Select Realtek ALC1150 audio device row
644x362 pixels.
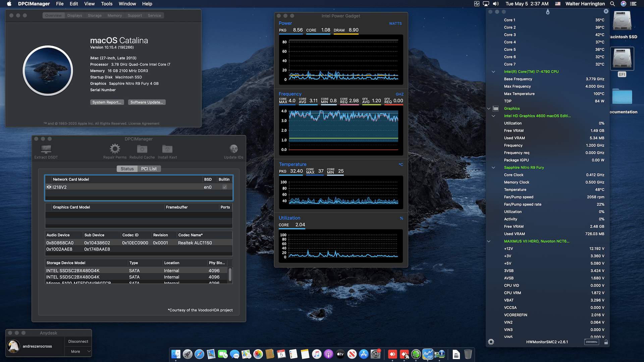coord(139,243)
